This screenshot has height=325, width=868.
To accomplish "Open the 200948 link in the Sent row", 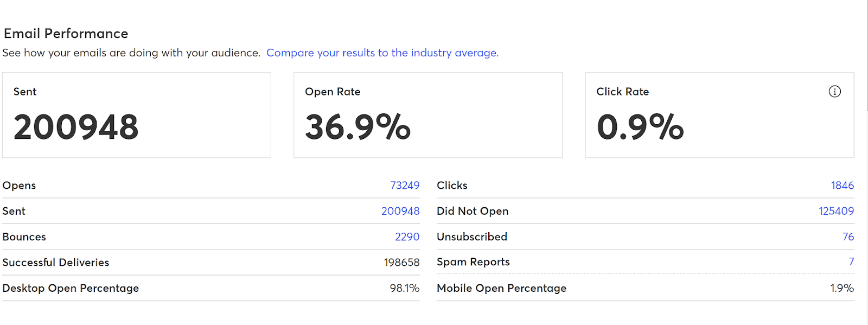I will click(x=400, y=211).
